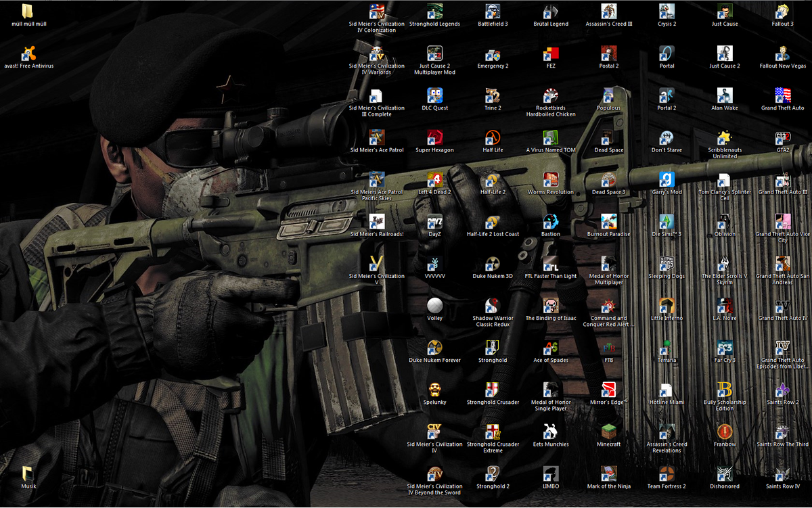812x508 pixels.
Task: Select the Worms Revolution shortcut
Action: coord(551,179)
